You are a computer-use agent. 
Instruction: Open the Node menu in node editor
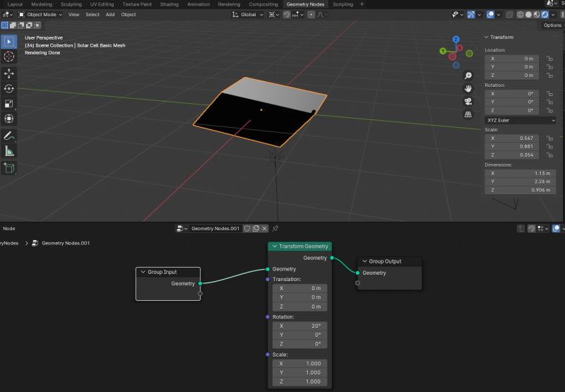pyautogui.click(x=9, y=228)
